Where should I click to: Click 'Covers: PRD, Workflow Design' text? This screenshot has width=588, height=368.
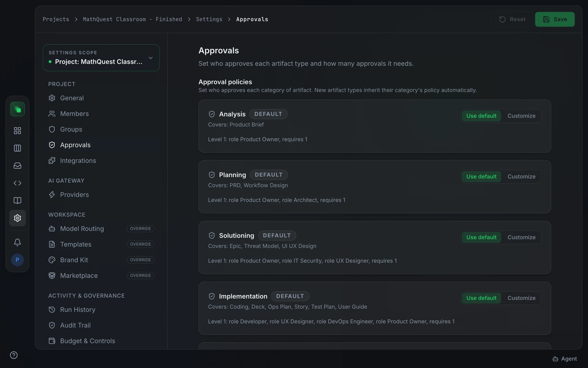click(x=248, y=185)
